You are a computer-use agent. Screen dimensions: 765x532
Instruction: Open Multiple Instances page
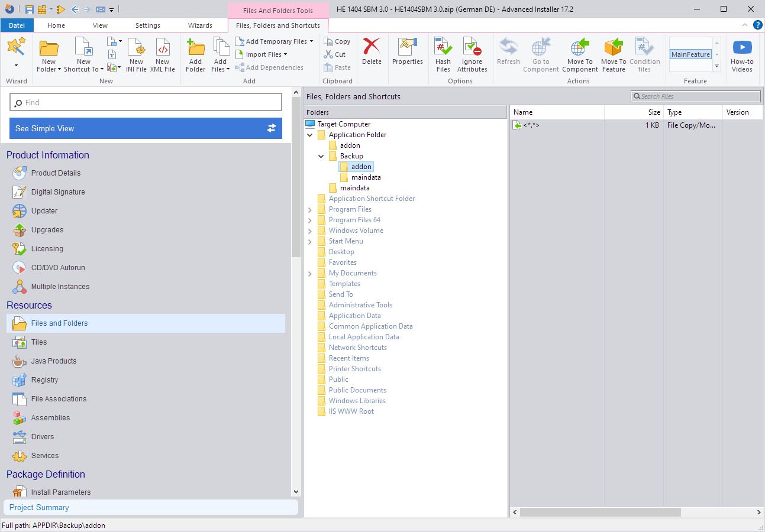pos(60,287)
